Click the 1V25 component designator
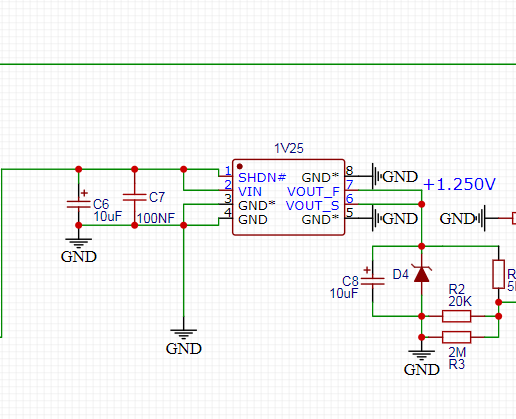Viewport: 516px width, 419px height. [x=289, y=148]
